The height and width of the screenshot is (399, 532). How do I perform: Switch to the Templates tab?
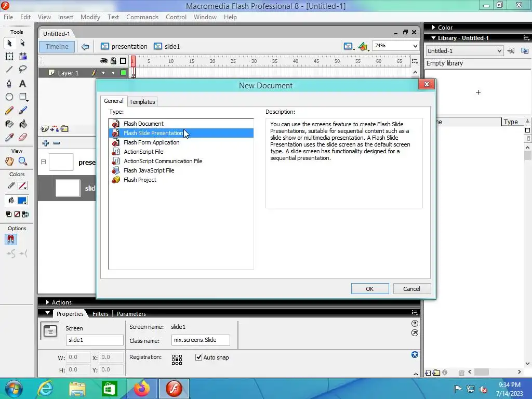coord(142,102)
